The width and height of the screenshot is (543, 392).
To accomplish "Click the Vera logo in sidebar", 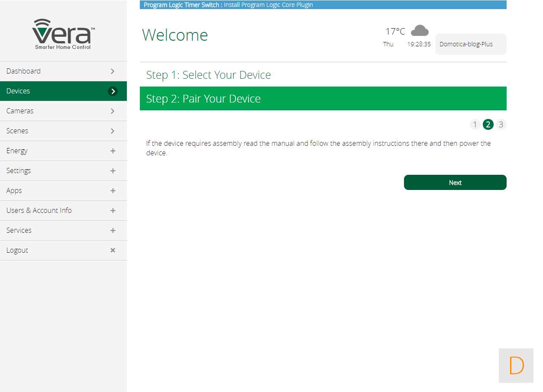I will 63,34.
